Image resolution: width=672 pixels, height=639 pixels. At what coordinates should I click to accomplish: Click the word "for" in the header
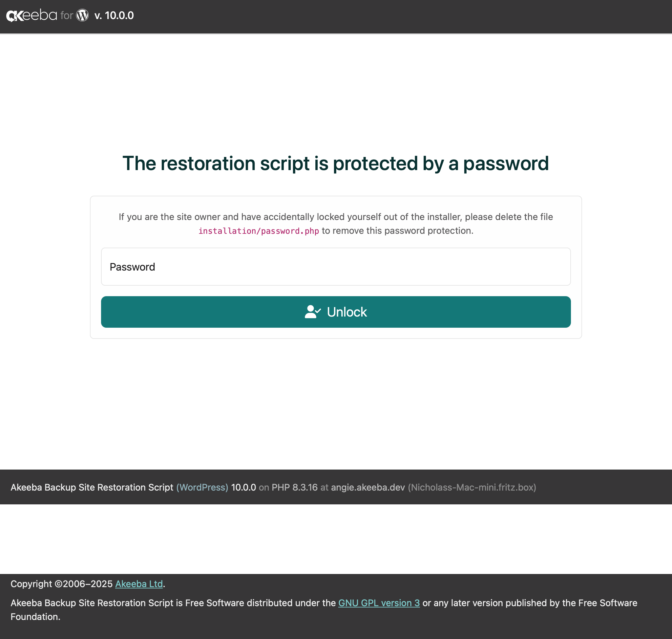[67, 15]
